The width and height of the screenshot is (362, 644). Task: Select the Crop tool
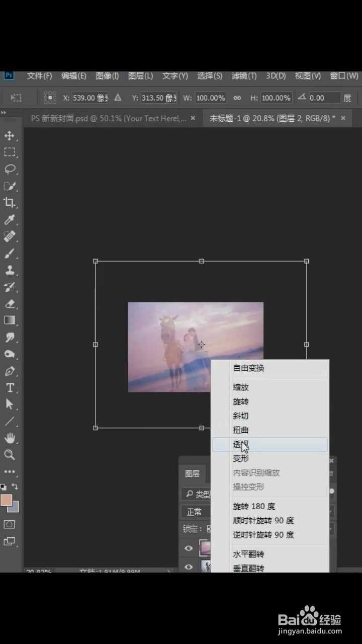tap(10, 202)
